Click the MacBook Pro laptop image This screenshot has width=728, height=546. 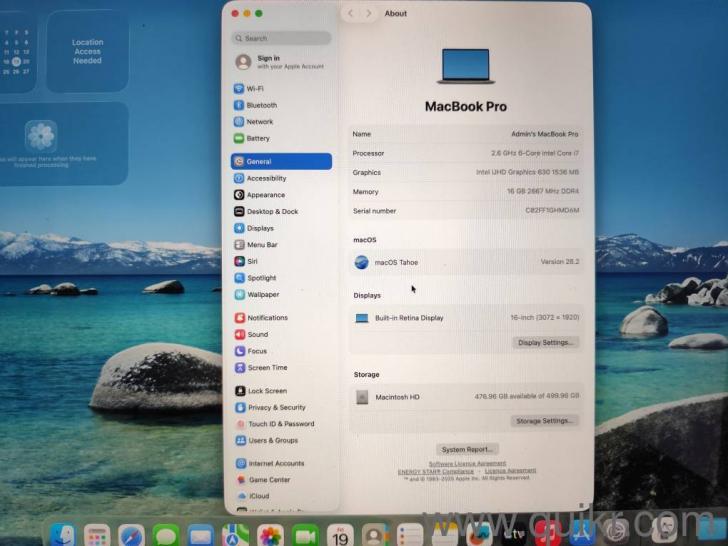(466, 66)
